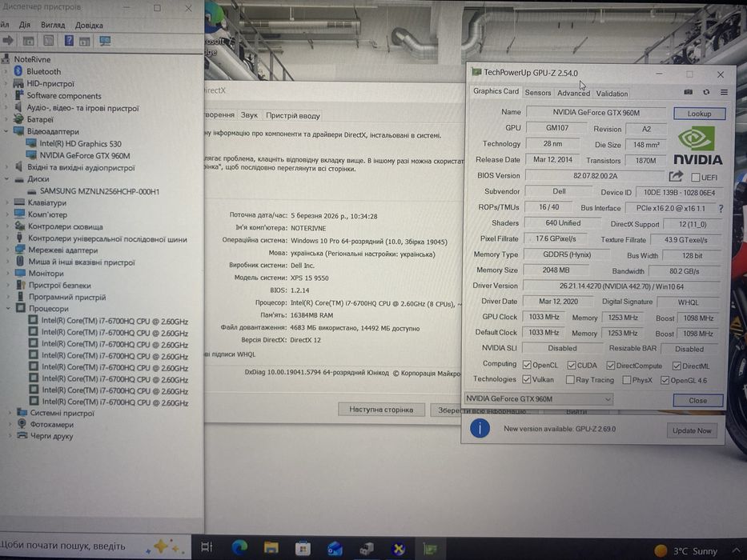Switch to GPU-Z Validation tab
The image size is (747, 560).
[x=612, y=94]
